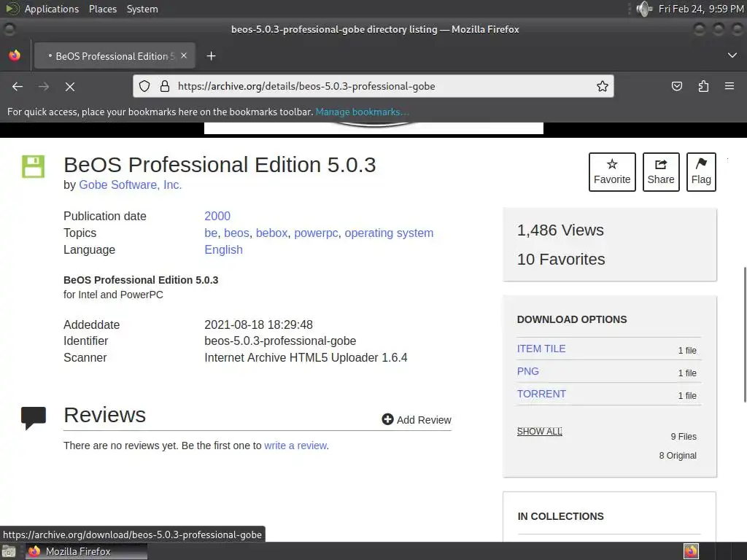Favorite this item
The width and height of the screenshot is (747, 560).
coord(612,172)
